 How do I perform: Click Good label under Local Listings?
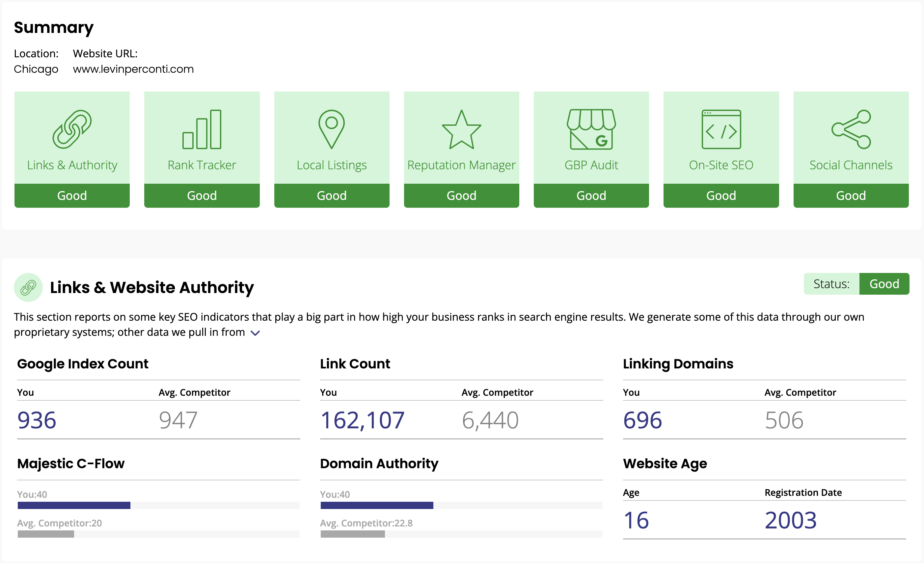332,195
